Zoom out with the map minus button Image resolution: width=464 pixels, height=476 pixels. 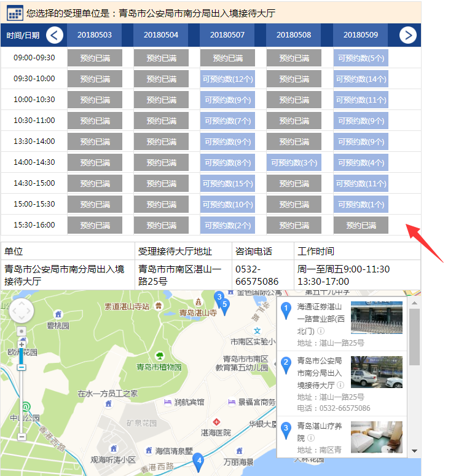point(22,437)
